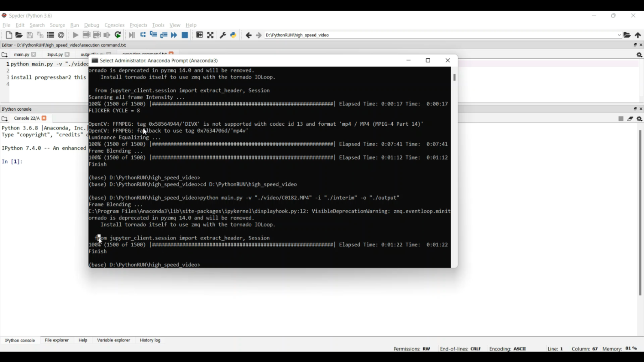Open the PYTHONPATH manager icon
Viewport: 644px width, 362px height.
[x=234, y=35]
